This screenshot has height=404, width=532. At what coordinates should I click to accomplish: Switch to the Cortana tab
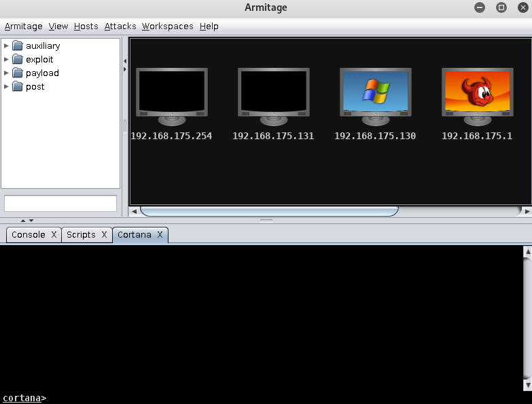point(135,234)
